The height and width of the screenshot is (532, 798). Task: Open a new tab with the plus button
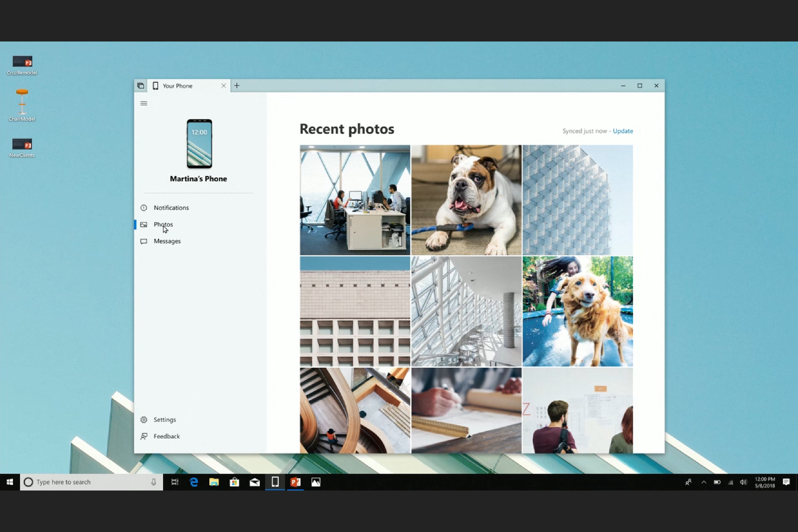coord(236,85)
